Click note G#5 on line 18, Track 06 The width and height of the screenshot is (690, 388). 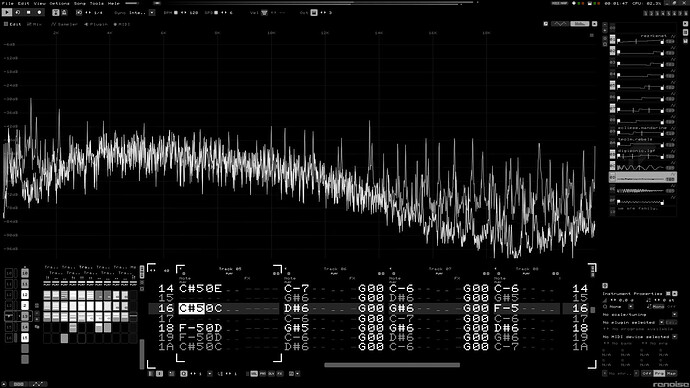(x=296, y=328)
